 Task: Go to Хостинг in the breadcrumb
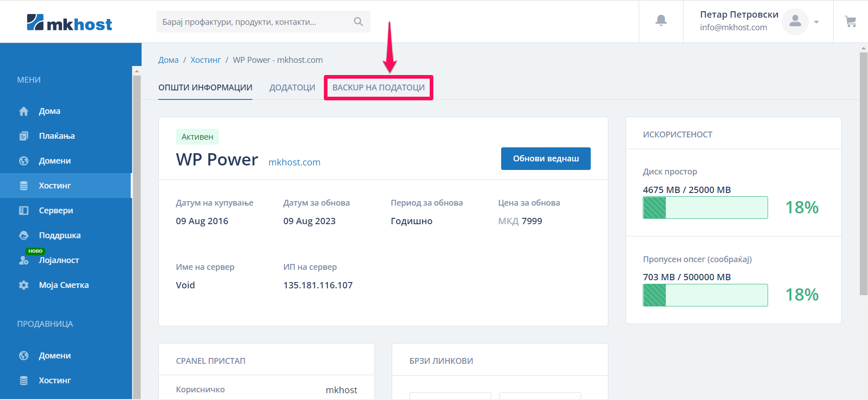(205, 60)
